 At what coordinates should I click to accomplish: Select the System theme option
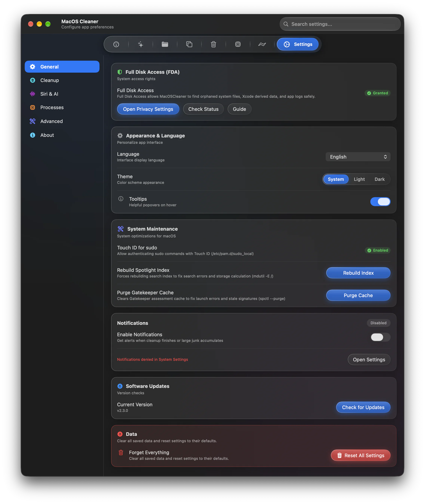(x=336, y=179)
